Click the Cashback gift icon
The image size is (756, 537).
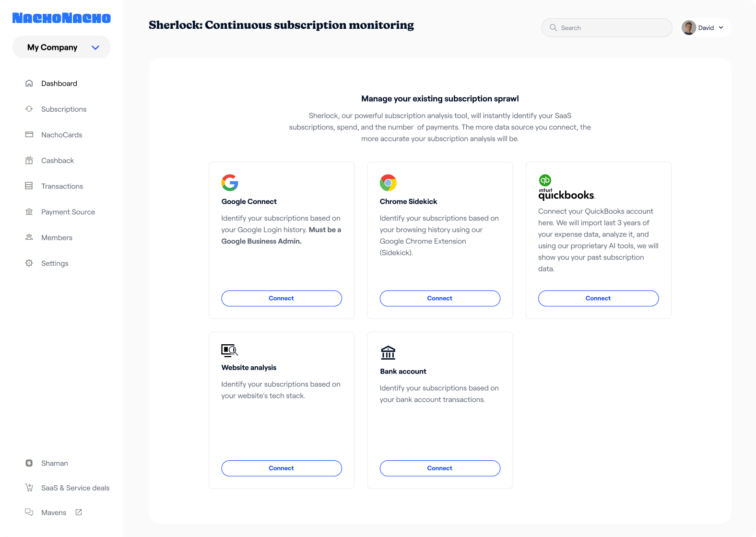pyautogui.click(x=29, y=161)
